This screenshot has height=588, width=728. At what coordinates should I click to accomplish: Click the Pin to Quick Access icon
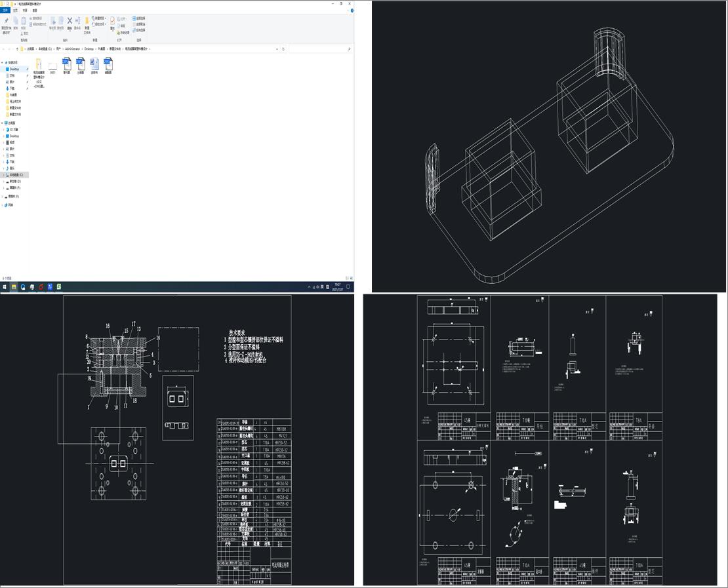6,21
